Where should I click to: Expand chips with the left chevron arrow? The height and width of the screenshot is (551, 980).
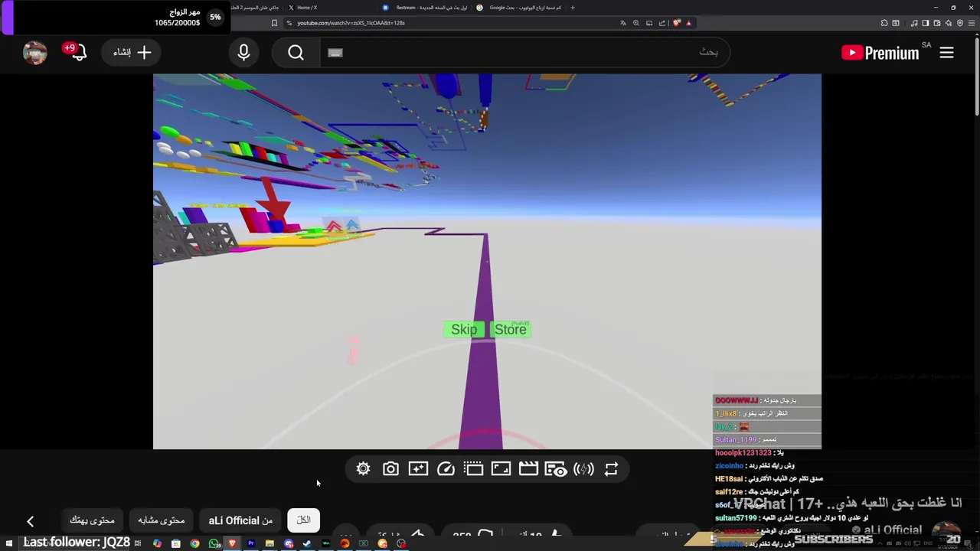click(x=30, y=522)
